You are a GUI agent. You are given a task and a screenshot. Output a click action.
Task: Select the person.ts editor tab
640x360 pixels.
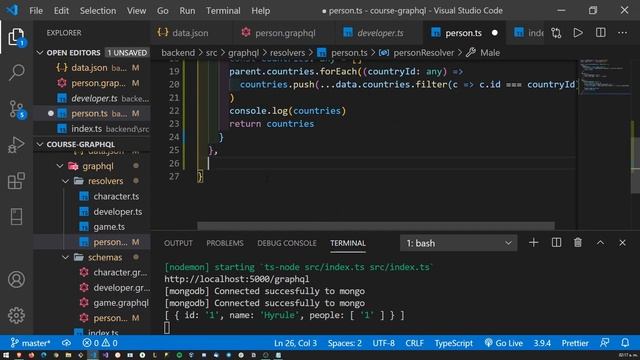point(463,33)
